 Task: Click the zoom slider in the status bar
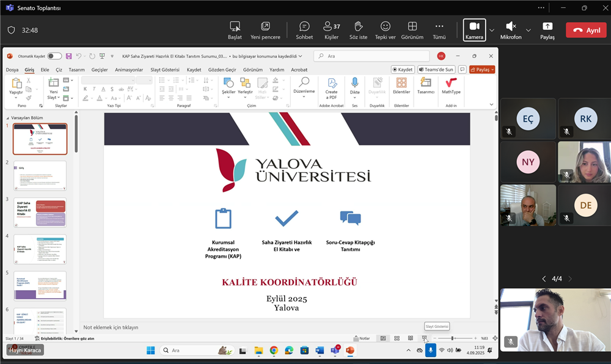click(455, 338)
